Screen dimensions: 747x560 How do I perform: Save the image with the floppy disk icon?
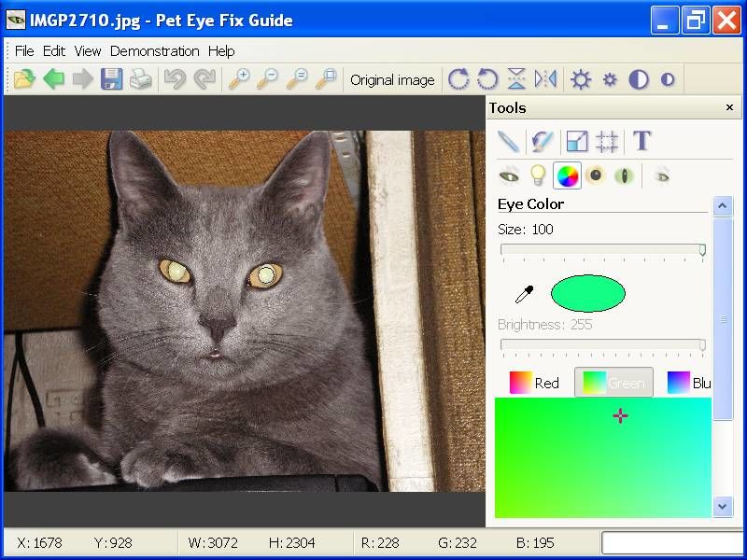[112, 80]
